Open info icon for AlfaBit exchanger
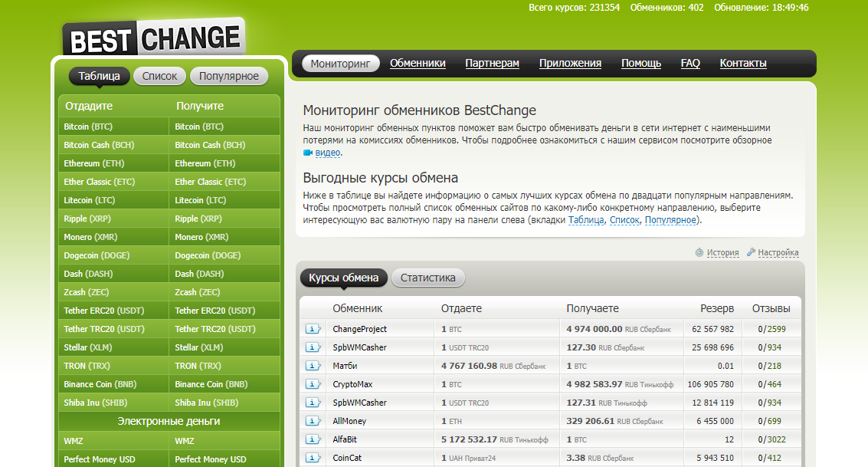This screenshot has width=868, height=467. (313, 439)
